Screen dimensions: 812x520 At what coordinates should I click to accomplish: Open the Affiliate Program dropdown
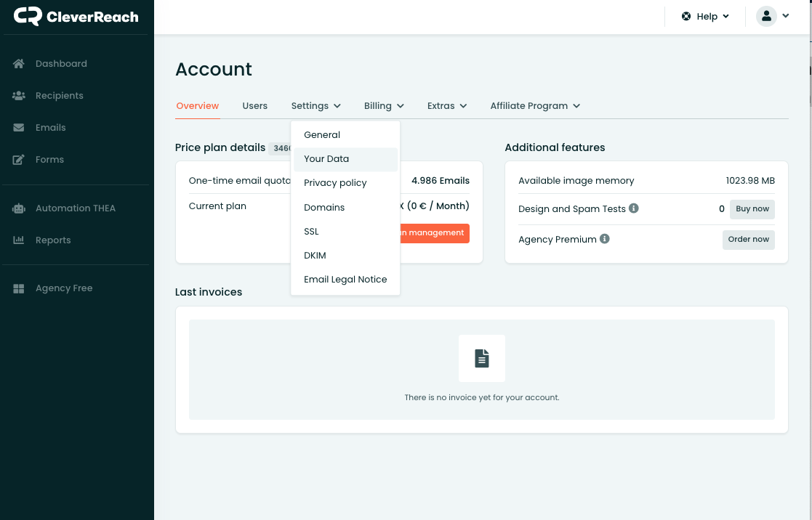click(x=534, y=105)
